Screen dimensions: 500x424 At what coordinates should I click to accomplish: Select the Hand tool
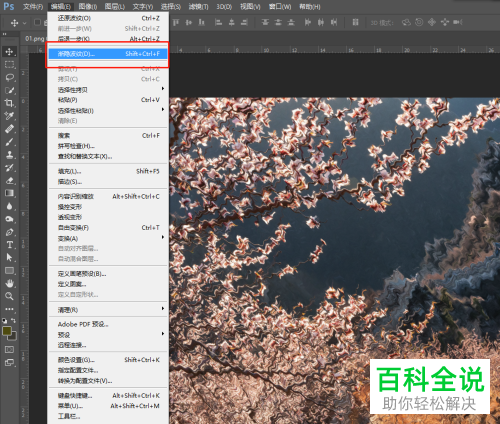(x=9, y=283)
